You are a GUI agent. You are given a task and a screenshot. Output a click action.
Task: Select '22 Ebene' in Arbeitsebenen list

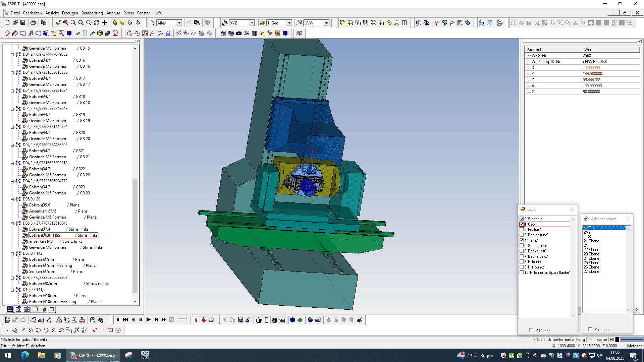tap(591, 250)
